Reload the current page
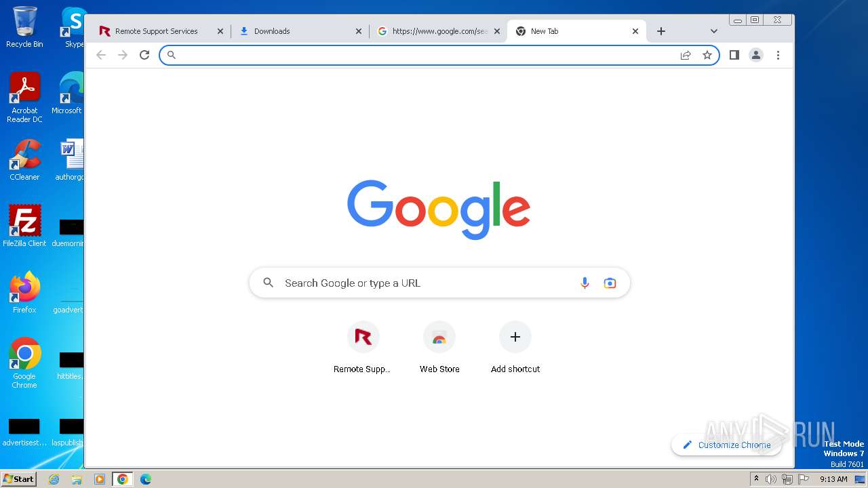This screenshot has width=868, height=488. coord(144,55)
